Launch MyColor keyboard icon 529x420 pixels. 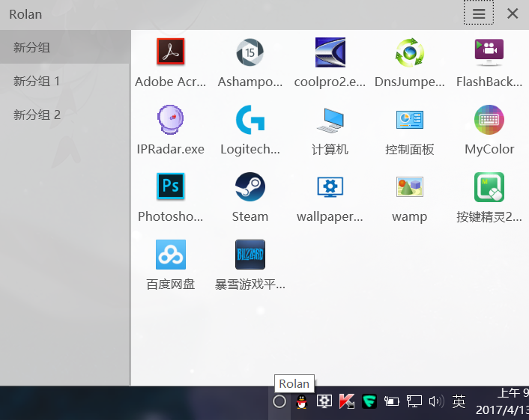pyautogui.click(x=489, y=119)
